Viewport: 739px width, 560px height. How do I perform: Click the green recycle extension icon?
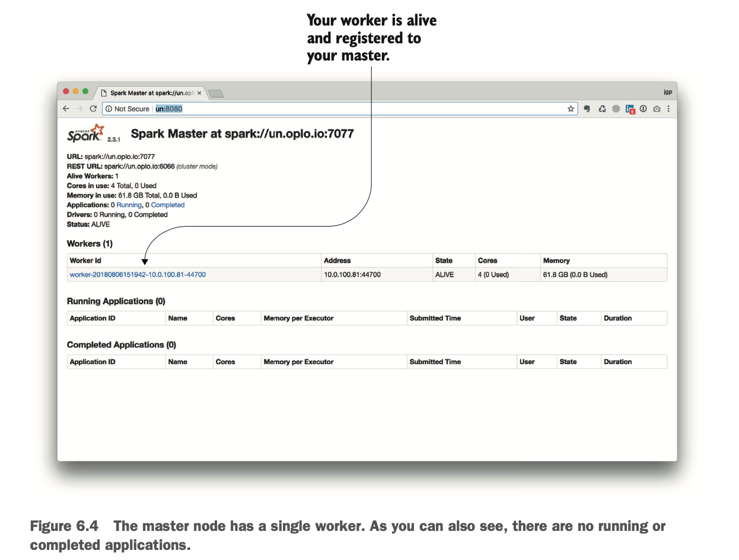[x=602, y=109]
